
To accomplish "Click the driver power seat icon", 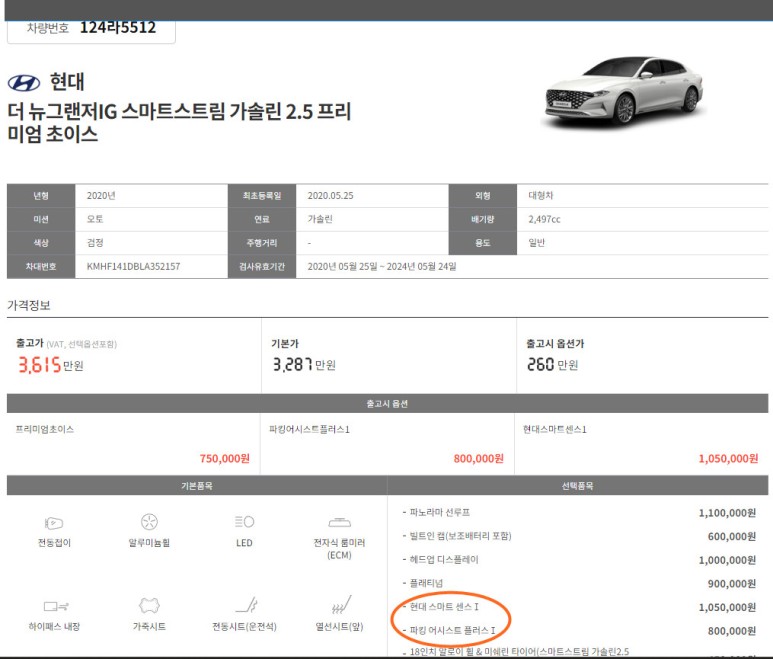I will tap(246, 605).
